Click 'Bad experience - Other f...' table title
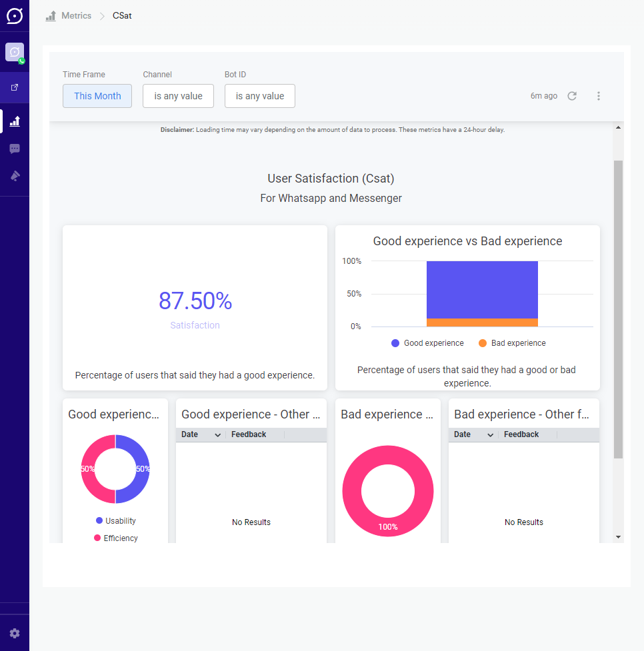Viewport: 644px width, 651px height. pyautogui.click(x=521, y=414)
